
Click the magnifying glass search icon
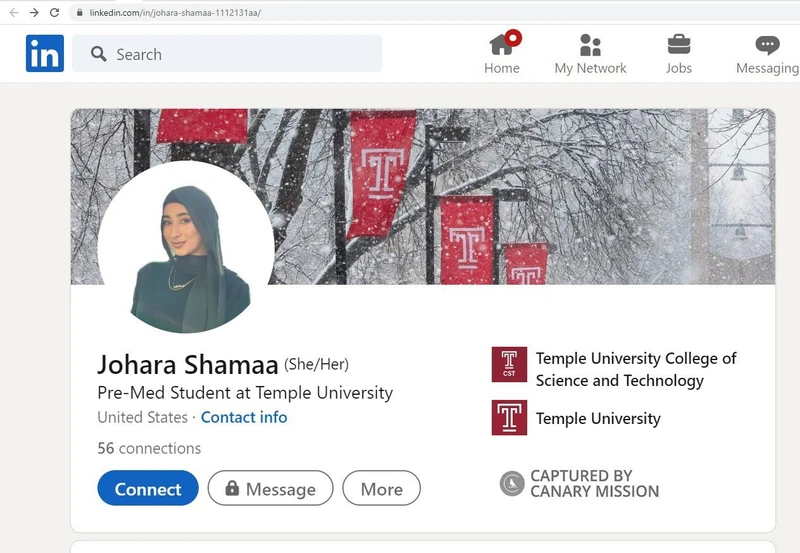tap(98, 54)
